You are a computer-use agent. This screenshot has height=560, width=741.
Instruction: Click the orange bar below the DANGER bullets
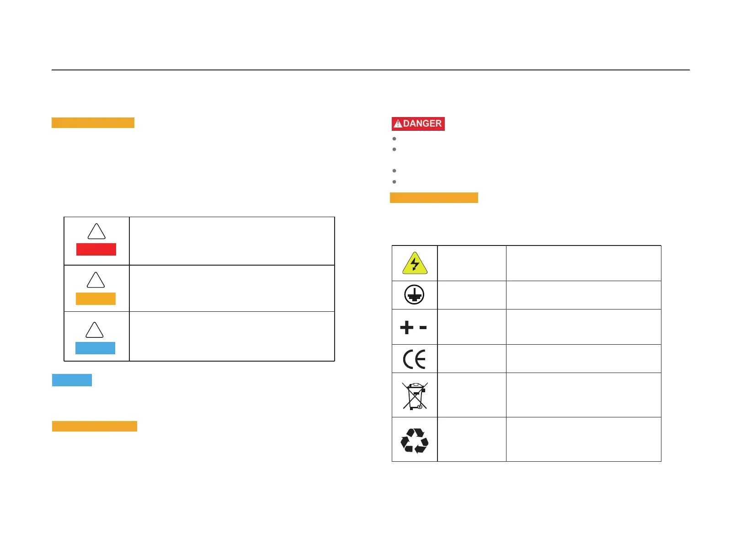434,197
